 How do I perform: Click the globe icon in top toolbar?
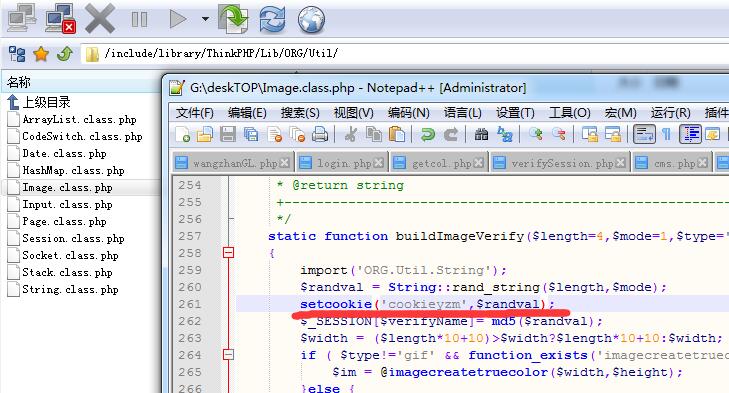[x=311, y=20]
